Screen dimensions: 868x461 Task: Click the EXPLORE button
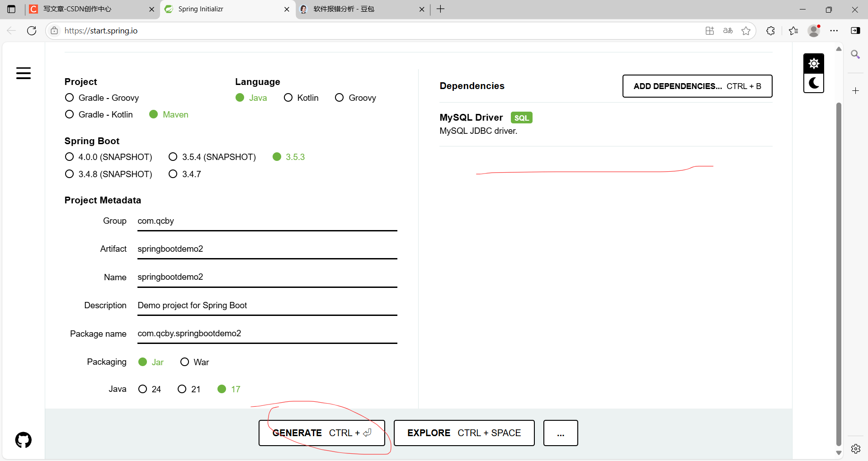[464, 433]
